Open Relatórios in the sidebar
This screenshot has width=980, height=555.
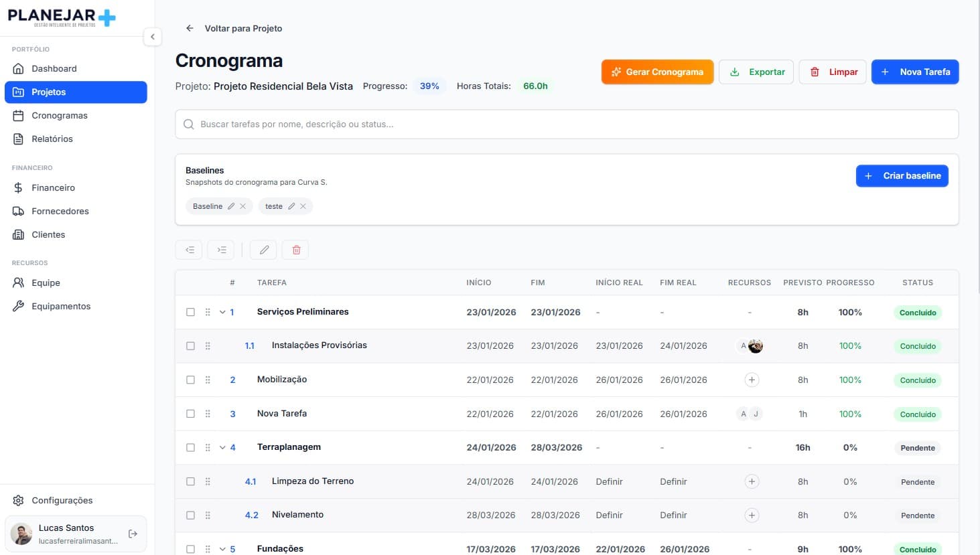tap(52, 139)
